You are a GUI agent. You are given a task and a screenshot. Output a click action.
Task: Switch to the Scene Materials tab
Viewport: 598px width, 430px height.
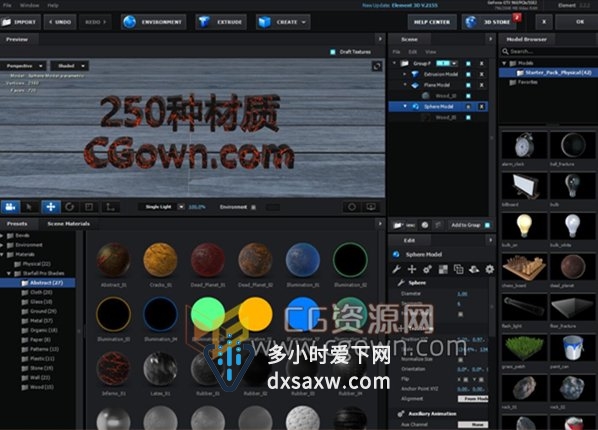click(69, 224)
